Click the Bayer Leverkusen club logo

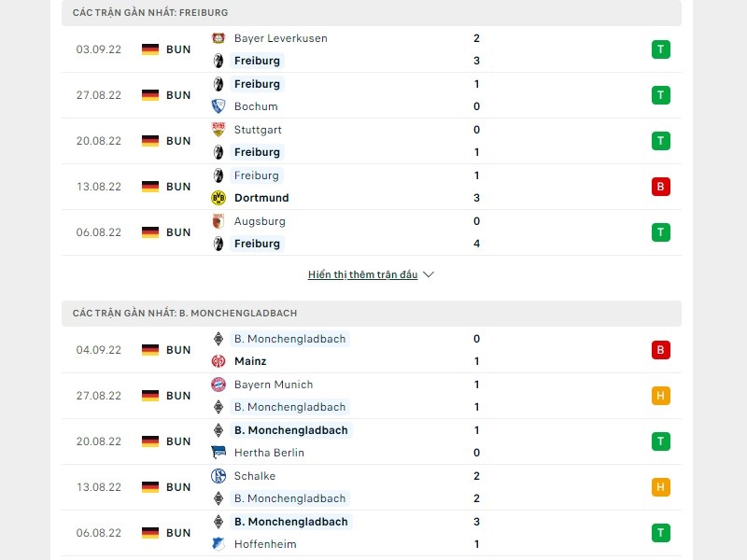[x=219, y=38]
